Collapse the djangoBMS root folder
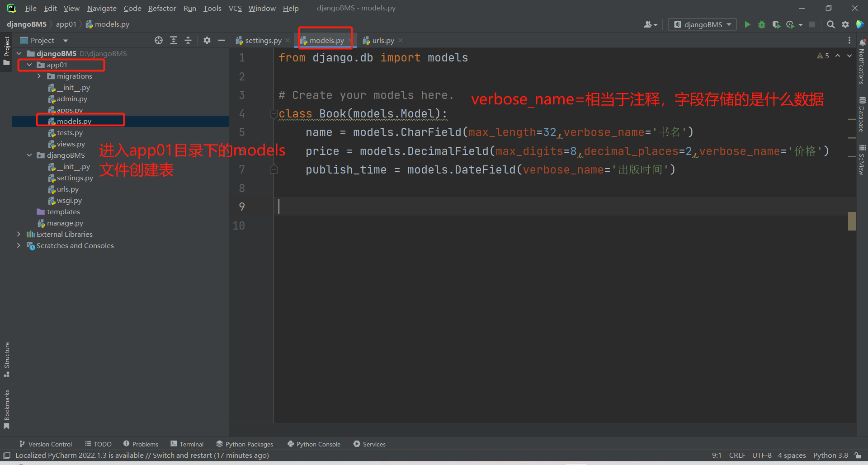Viewport: 868px width, 465px height. 19,53
